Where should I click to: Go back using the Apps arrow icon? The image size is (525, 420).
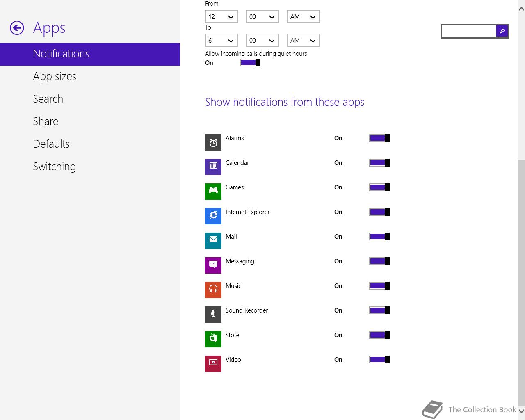[x=17, y=28]
